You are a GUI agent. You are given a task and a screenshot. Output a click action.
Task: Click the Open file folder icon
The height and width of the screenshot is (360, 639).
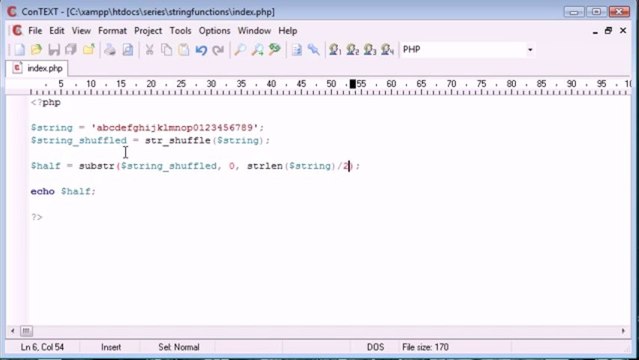36,50
